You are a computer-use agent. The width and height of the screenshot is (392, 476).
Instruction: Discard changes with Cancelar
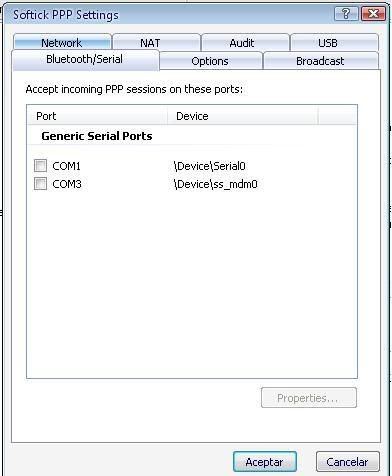pos(347,462)
